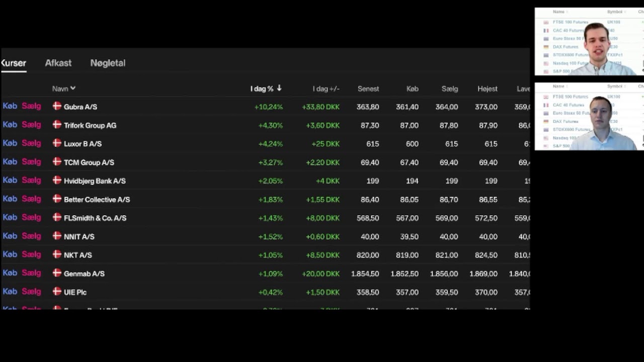
Task: Click Sælg for Gubra A/S
Action: 31,106
